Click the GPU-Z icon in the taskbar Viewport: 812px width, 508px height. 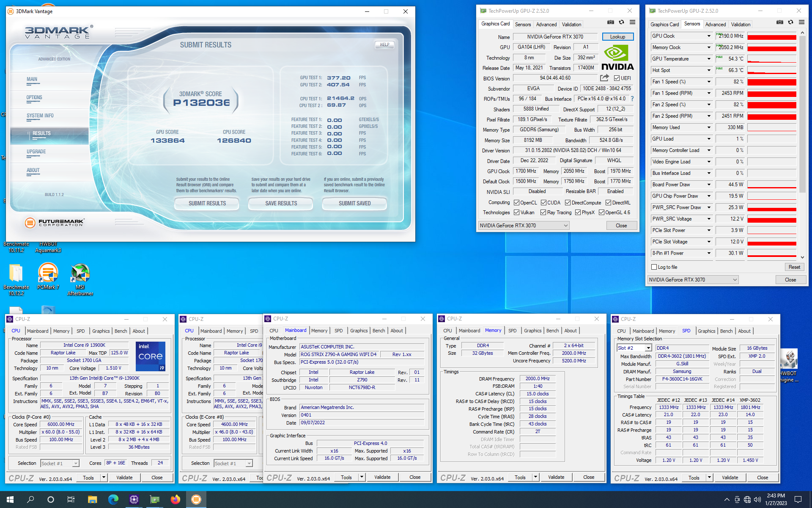[154, 500]
